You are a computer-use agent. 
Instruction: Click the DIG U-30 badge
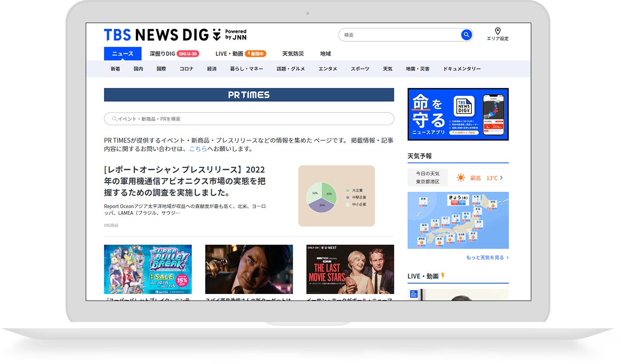pos(188,54)
